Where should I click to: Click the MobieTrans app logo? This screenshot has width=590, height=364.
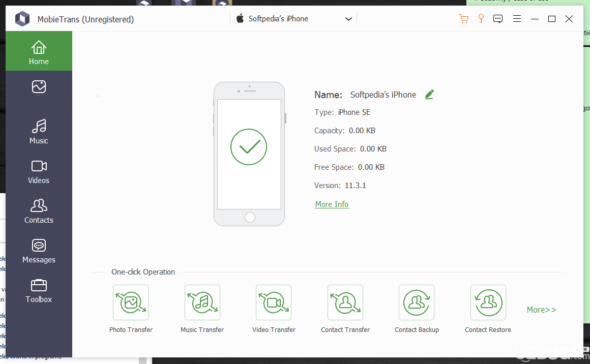pyautogui.click(x=22, y=19)
